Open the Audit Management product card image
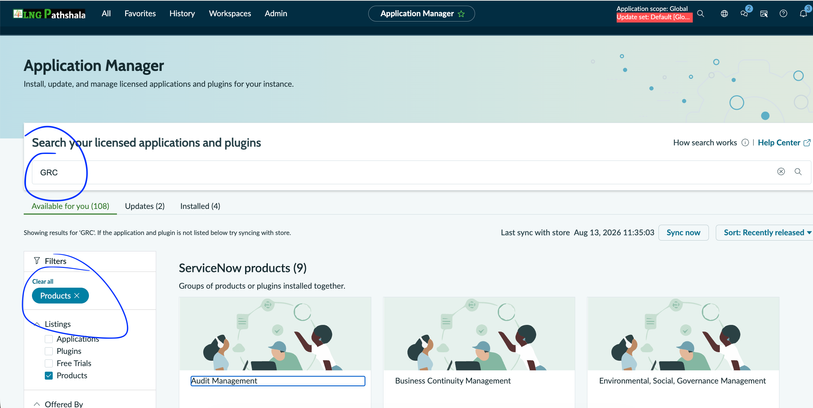 point(275,333)
